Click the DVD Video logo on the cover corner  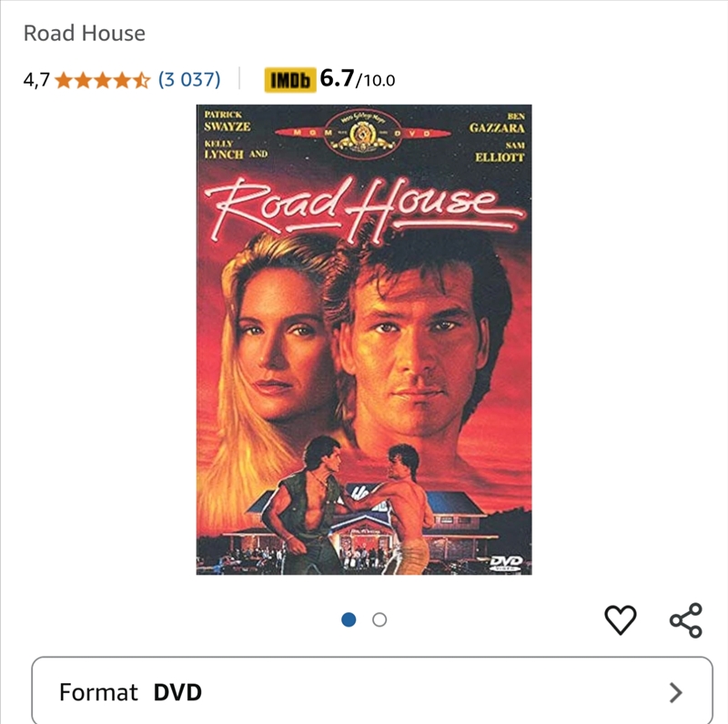coord(506,563)
